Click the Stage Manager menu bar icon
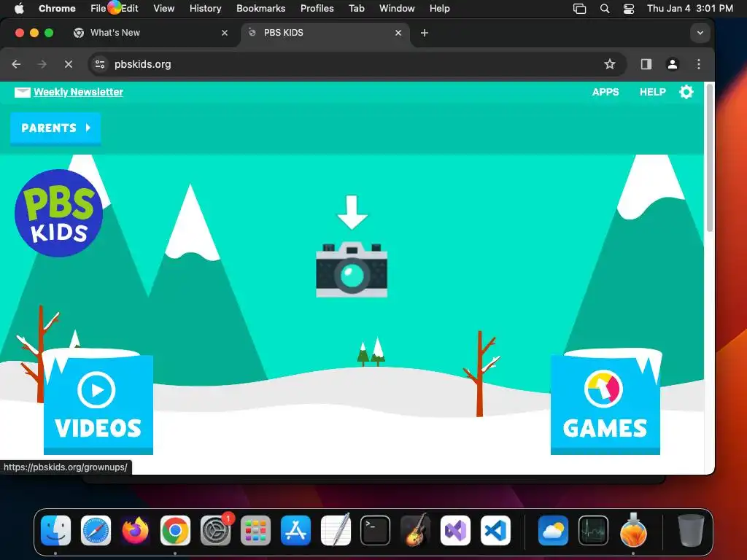The width and height of the screenshot is (747, 560). 579,9
